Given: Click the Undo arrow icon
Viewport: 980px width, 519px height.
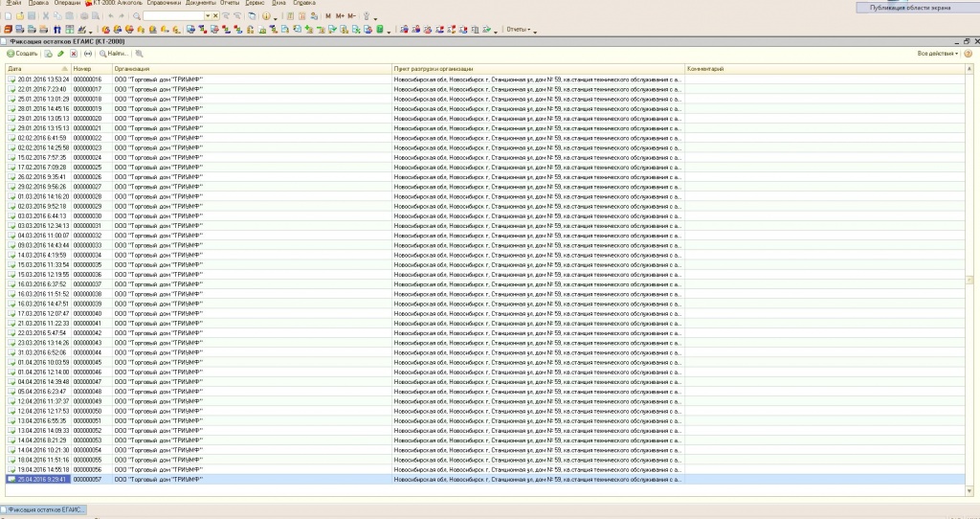Looking at the screenshot, I should [111, 16].
